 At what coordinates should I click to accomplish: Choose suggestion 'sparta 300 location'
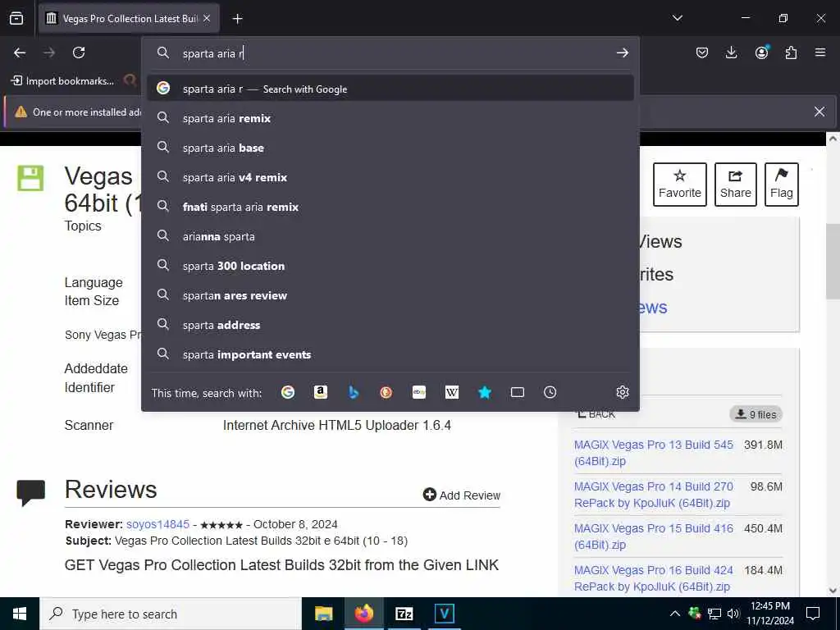tap(390, 266)
